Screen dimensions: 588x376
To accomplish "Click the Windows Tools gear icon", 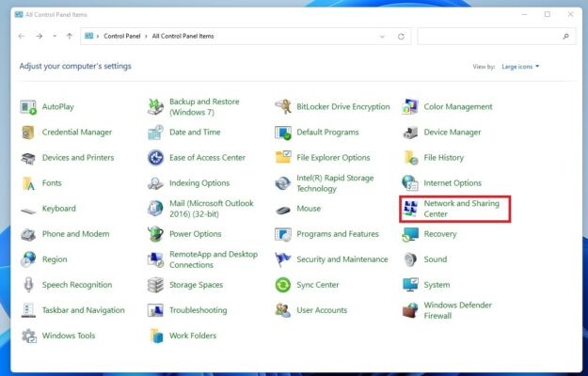I will (28, 336).
